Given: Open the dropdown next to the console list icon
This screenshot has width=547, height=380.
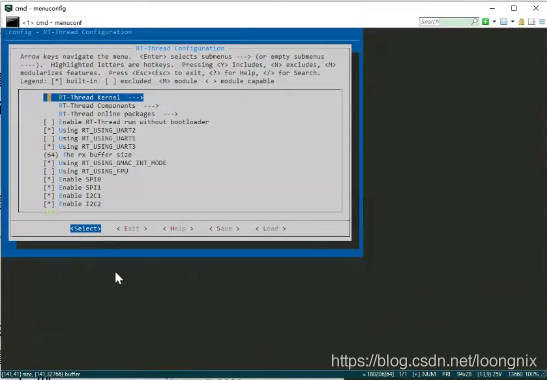Looking at the screenshot, I should (512, 22).
